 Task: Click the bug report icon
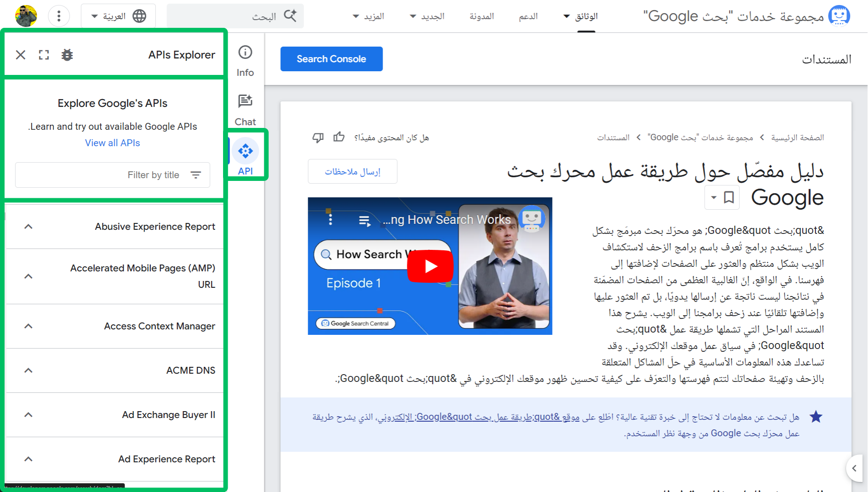(67, 55)
